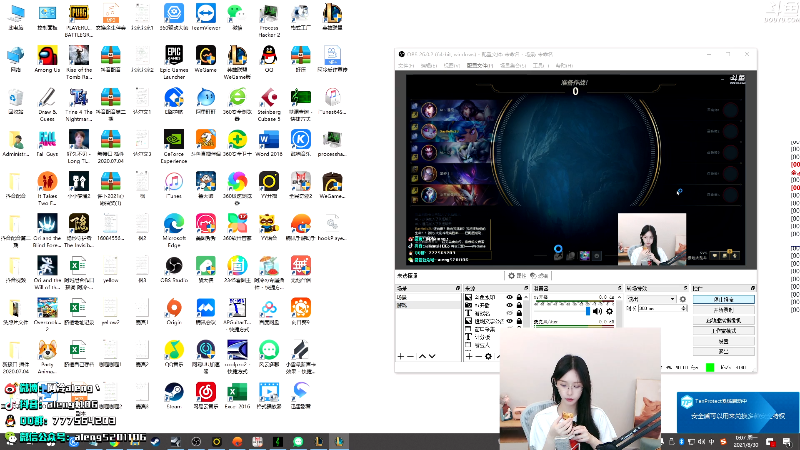
Task: Open Process Hacker 2 desktop icon
Action: point(269,20)
